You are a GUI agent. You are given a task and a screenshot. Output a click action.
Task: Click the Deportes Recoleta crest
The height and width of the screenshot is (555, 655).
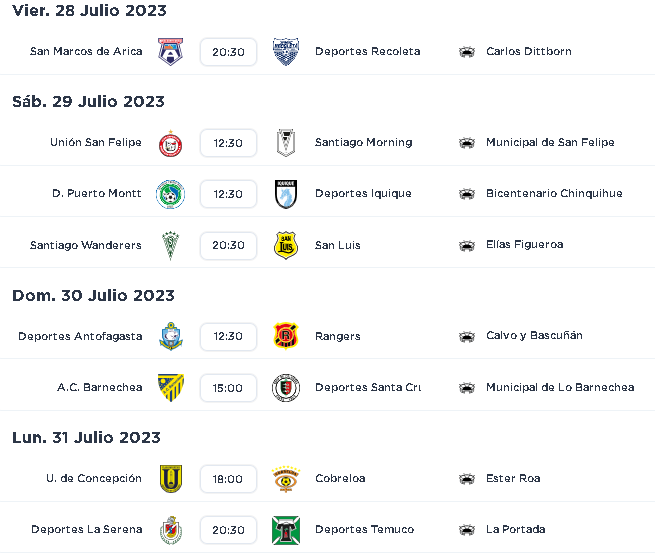[286, 52]
